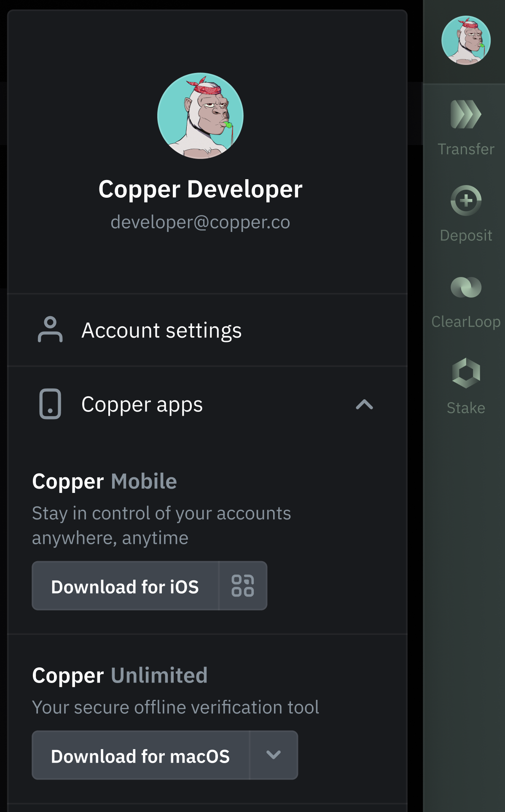Open the ClearLoop icon in the sidebar
Screen dimensions: 505x812
tap(466, 287)
